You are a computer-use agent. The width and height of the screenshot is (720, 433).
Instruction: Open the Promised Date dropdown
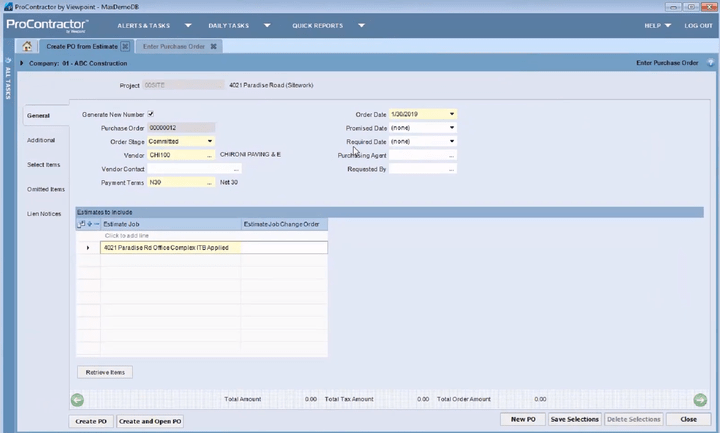452,128
